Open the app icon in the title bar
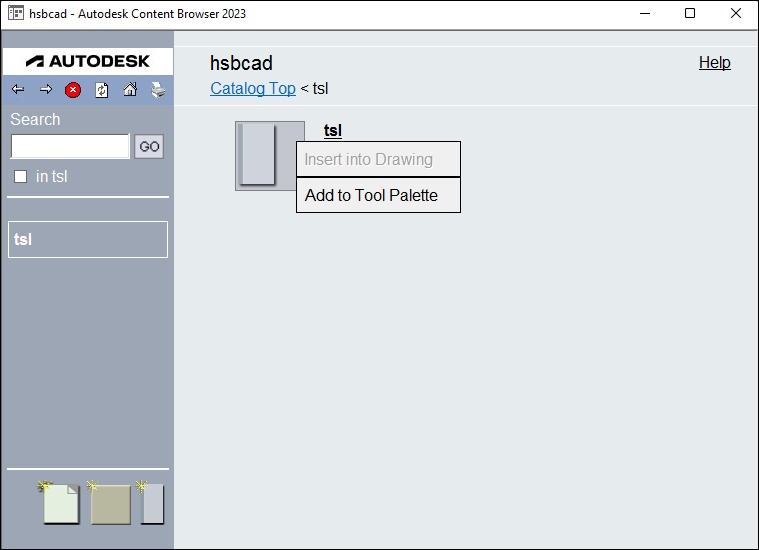 point(15,13)
